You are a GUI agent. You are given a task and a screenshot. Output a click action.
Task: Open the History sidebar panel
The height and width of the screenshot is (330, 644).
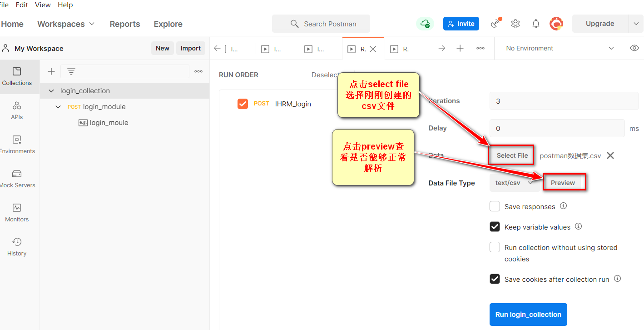(17, 247)
